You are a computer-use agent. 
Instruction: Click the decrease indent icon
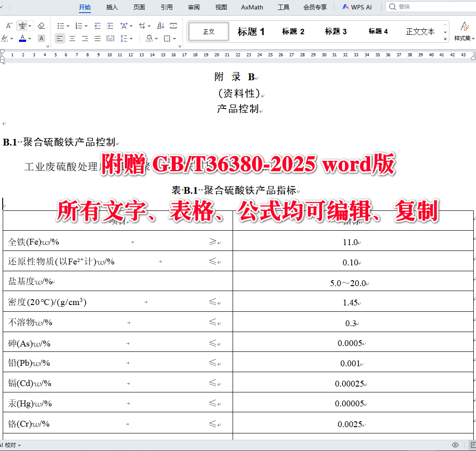[97, 26]
